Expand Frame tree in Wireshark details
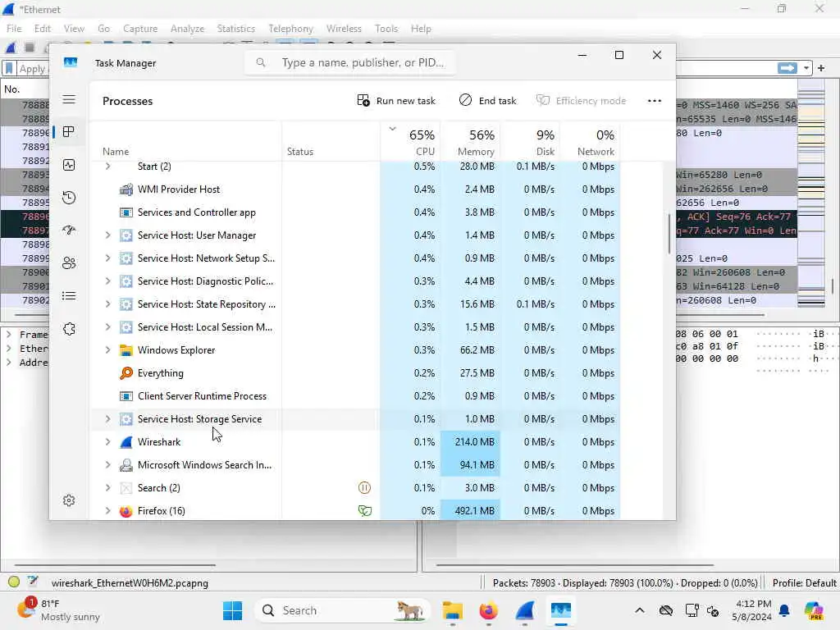Image resolution: width=840 pixels, height=630 pixels. [8, 335]
